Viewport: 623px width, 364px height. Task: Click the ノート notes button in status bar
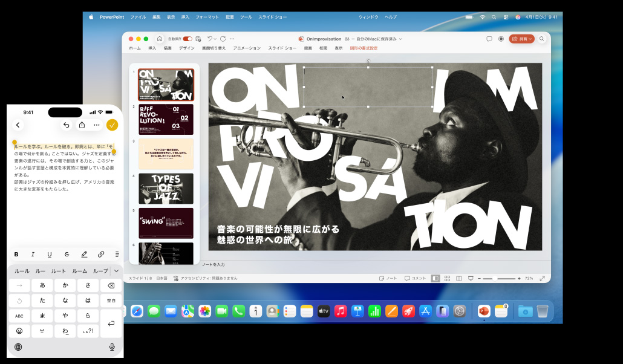click(388, 278)
